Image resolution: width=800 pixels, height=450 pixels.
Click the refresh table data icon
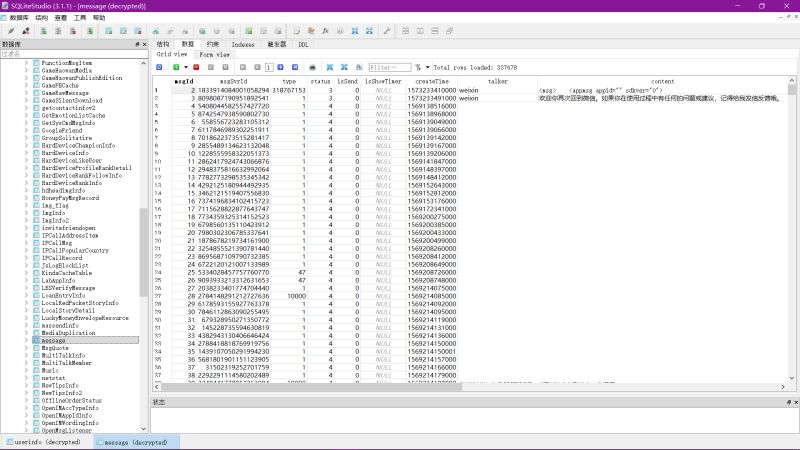coord(159,67)
